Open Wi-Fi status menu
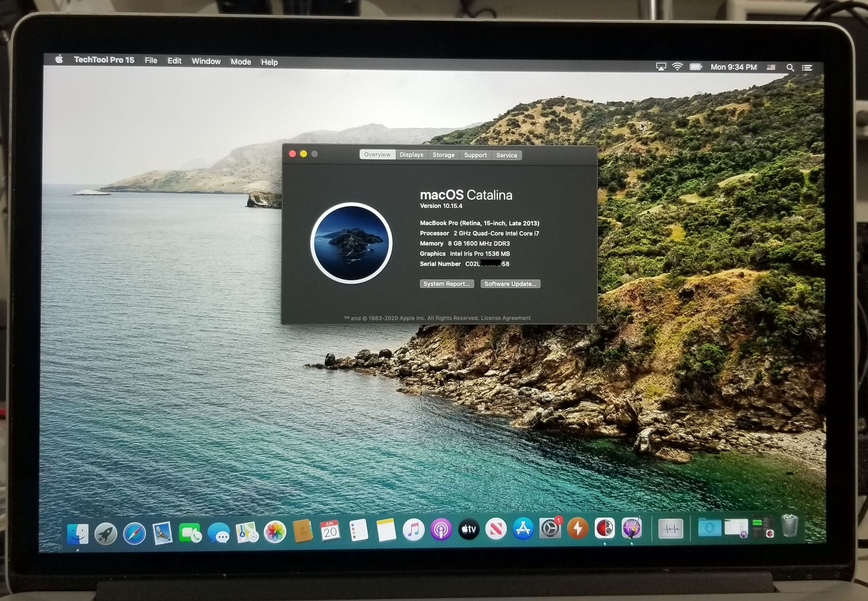Screen dimensions: 868x601 coord(677,67)
